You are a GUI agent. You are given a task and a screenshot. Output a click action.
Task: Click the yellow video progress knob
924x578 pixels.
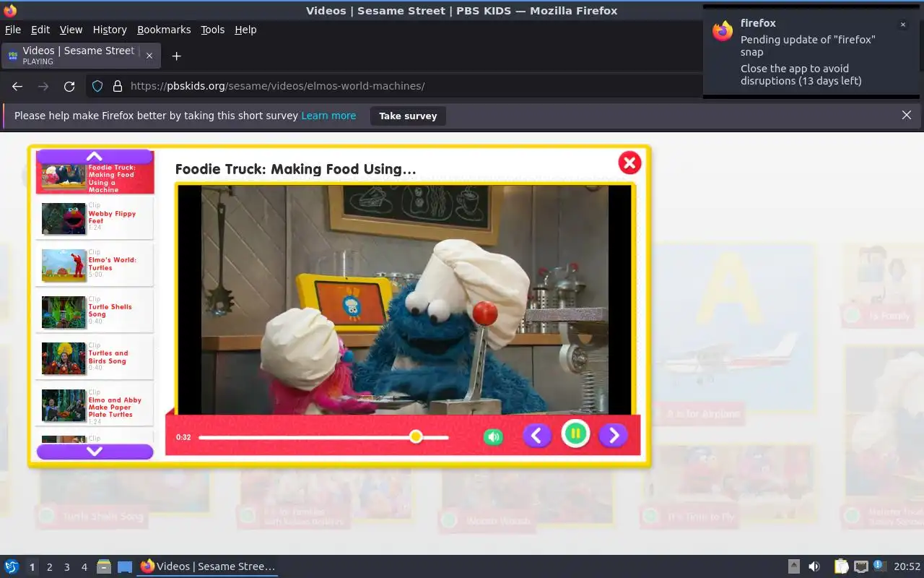[416, 436]
